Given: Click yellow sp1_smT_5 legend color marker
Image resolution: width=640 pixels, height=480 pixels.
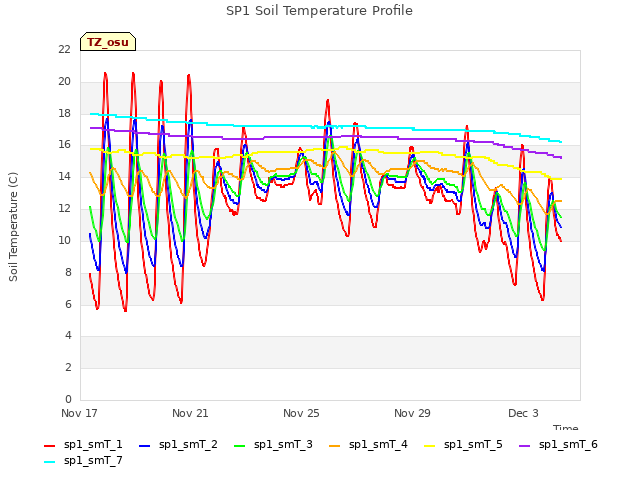Looking at the screenshot, I should [x=429, y=446].
